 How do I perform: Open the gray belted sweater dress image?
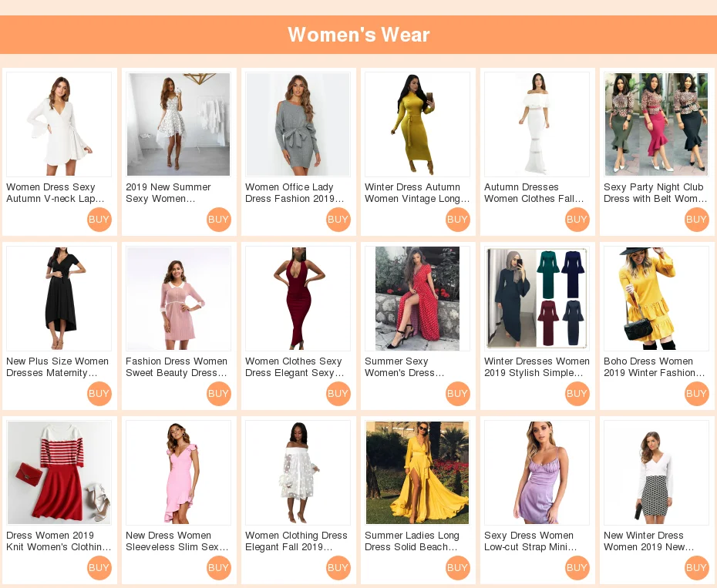[x=298, y=124]
